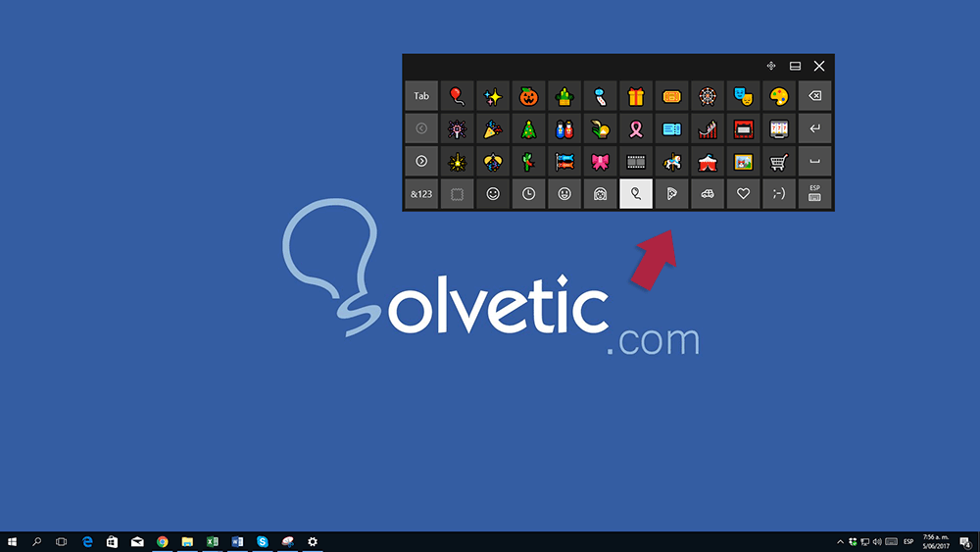Insert the tanabata tree emoji
The width and height of the screenshot is (980, 552).
pos(529,162)
